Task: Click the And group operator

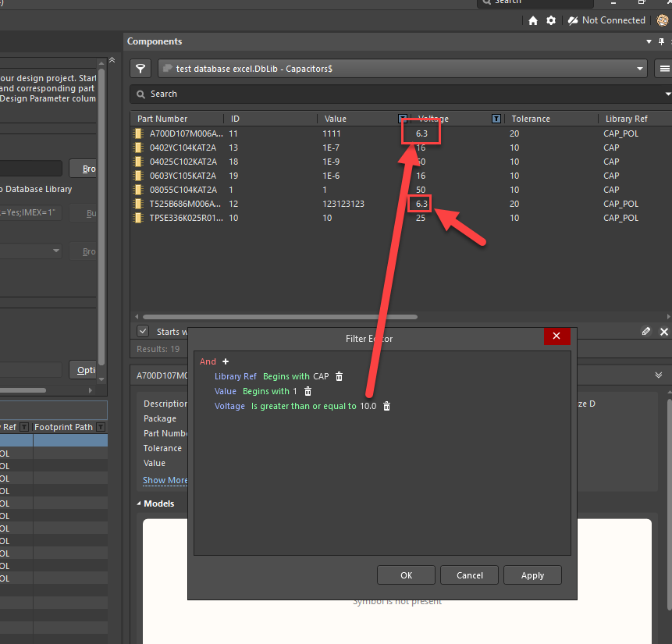Action: [x=208, y=361]
